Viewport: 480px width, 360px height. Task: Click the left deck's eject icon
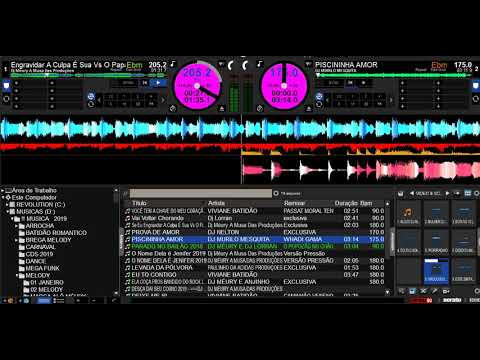pyautogui.click(x=221, y=109)
